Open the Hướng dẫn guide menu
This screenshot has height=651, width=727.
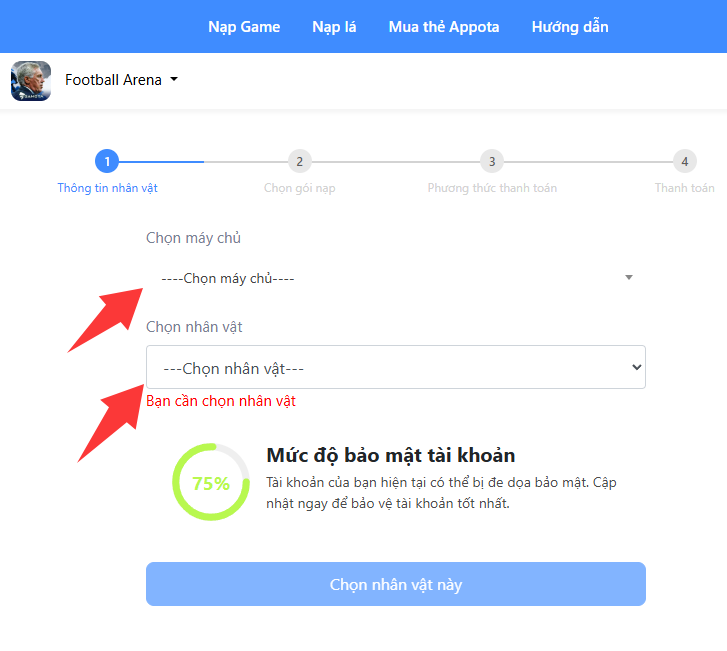[570, 26]
